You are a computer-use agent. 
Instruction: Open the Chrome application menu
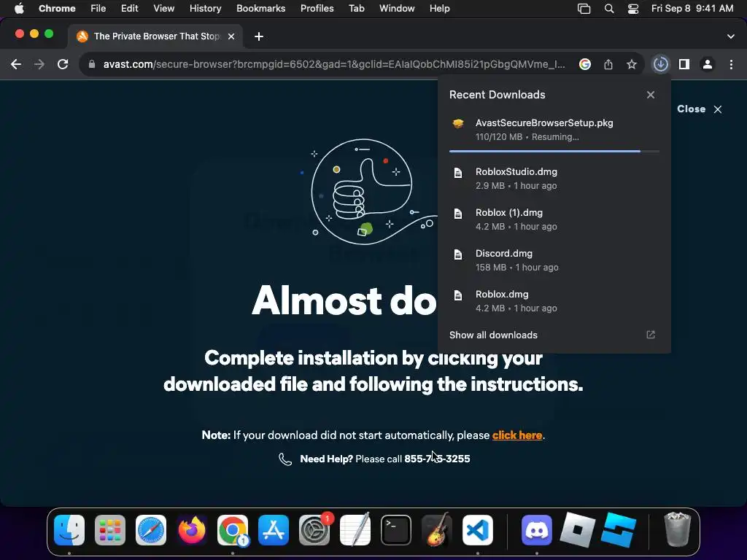(x=57, y=9)
